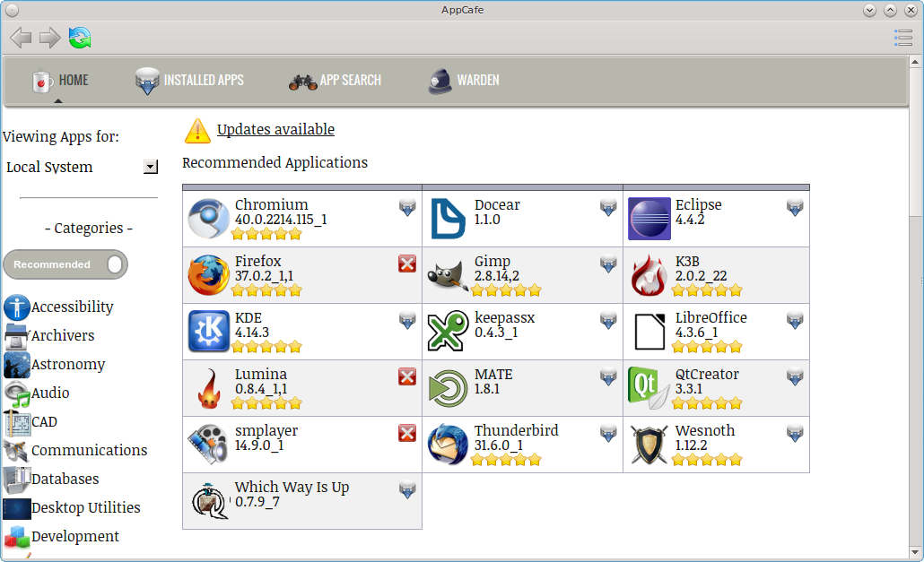This screenshot has width=924, height=562.
Task: Click the Accessibility category icon
Action: click(16, 307)
